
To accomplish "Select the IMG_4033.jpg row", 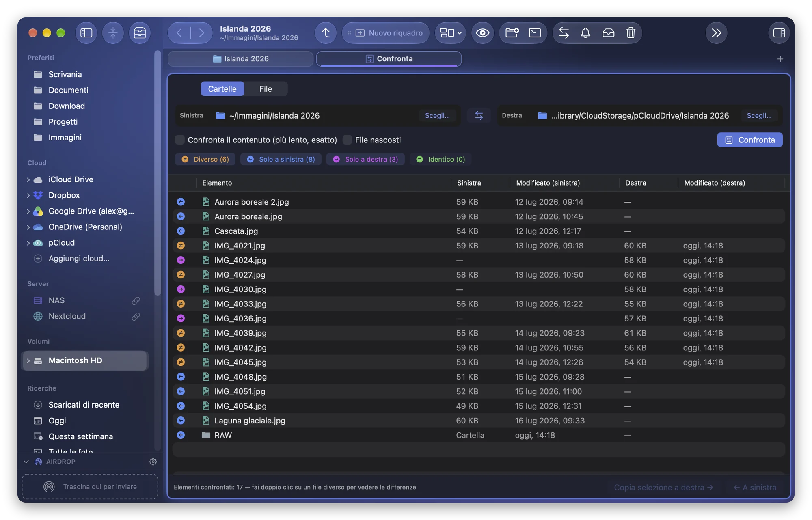I will (x=479, y=304).
